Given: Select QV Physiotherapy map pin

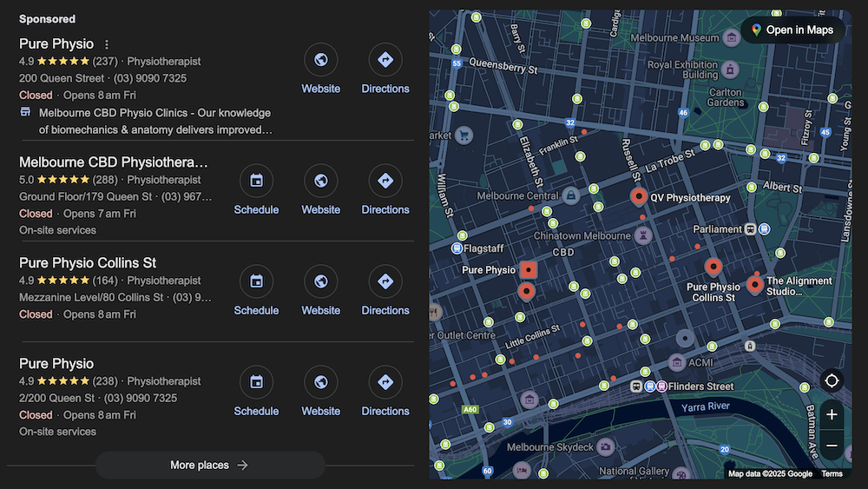Looking at the screenshot, I should pyautogui.click(x=638, y=196).
